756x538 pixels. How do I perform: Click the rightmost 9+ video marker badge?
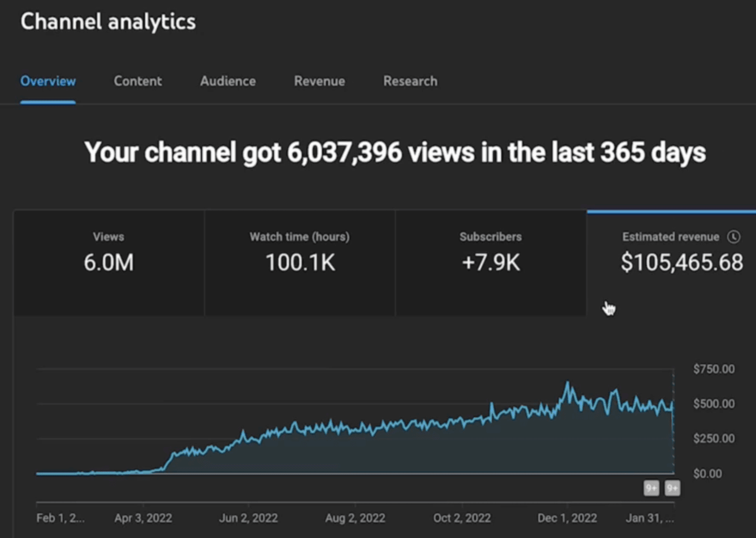click(x=672, y=488)
